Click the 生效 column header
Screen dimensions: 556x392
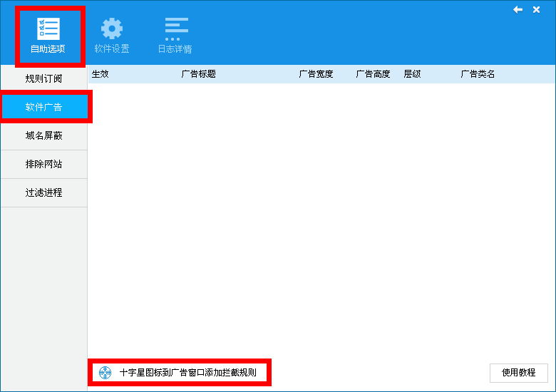(x=100, y=74)
